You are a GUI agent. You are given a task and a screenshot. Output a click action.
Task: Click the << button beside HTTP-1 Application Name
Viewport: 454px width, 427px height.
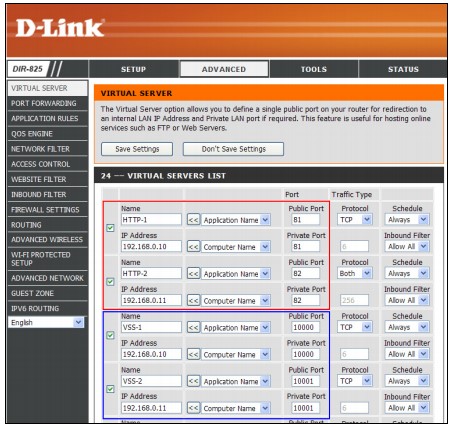click(x=194, y=220)
